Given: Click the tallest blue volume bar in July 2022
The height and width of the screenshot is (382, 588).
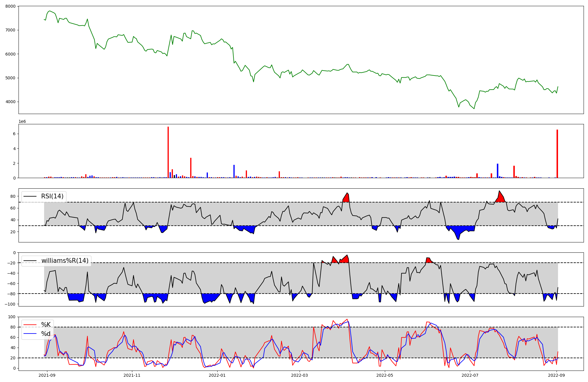Looking at the screenshot, I should 497,171.
